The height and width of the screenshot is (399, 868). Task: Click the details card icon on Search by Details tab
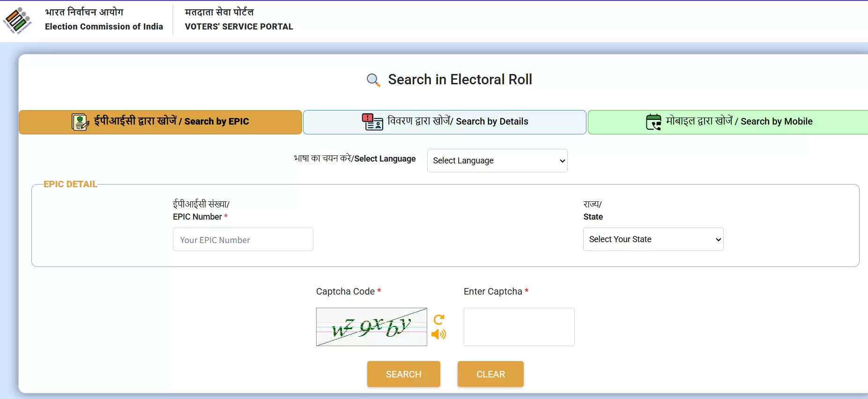[x=372, y=122]
